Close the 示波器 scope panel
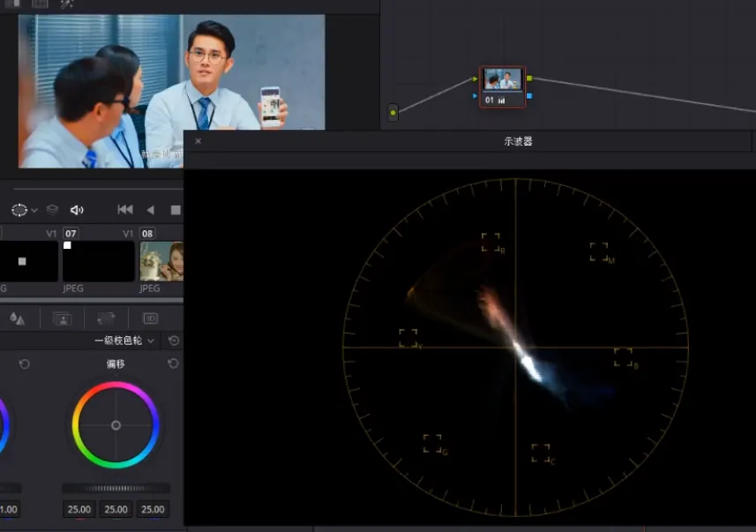This screenshot has width=756, height=532. click(198, 141)
